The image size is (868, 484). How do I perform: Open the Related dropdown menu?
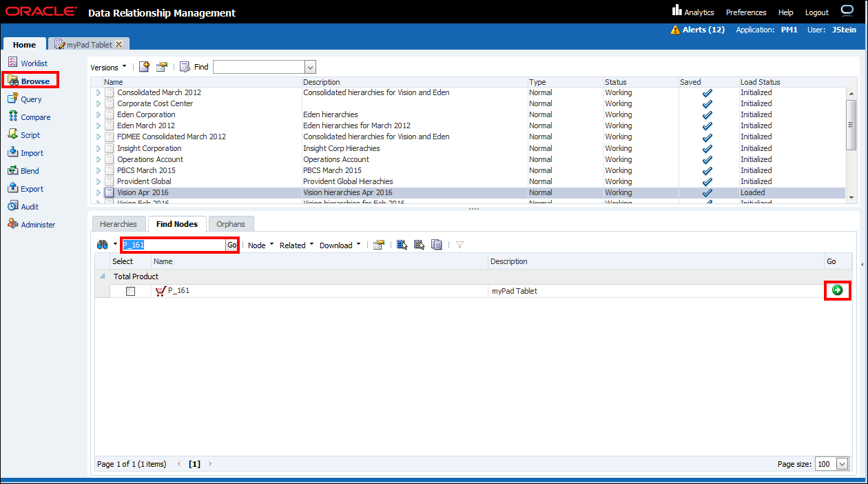pos(296,245)
